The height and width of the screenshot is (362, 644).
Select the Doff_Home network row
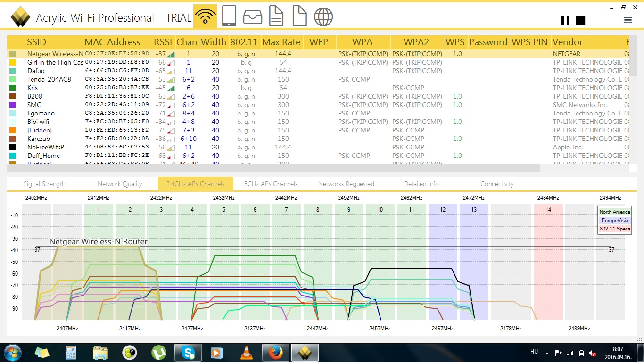click(x=318, y=156)
